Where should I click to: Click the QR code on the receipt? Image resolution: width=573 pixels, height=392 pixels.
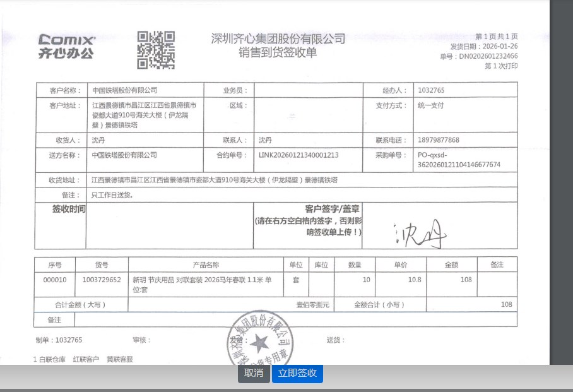(x=156, y=50)
